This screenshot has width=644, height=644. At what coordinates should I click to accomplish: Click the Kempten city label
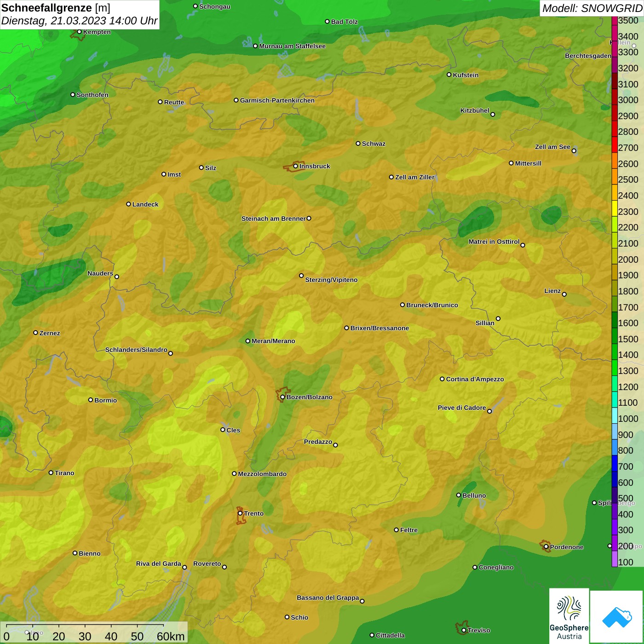tap(97, 32)
